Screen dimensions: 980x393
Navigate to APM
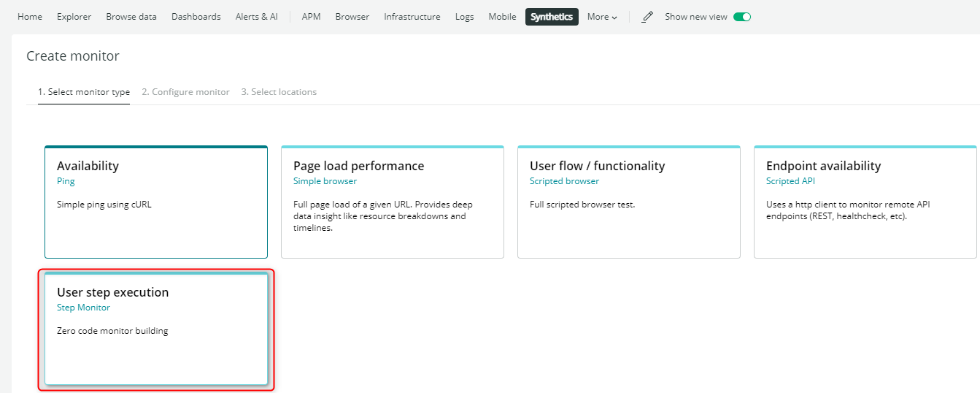pos(312,17)
